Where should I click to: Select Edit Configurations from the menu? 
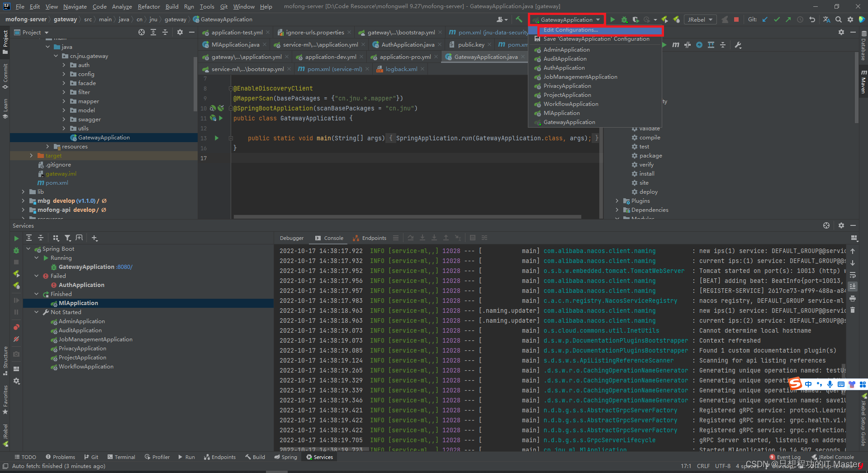coord(571,30)
